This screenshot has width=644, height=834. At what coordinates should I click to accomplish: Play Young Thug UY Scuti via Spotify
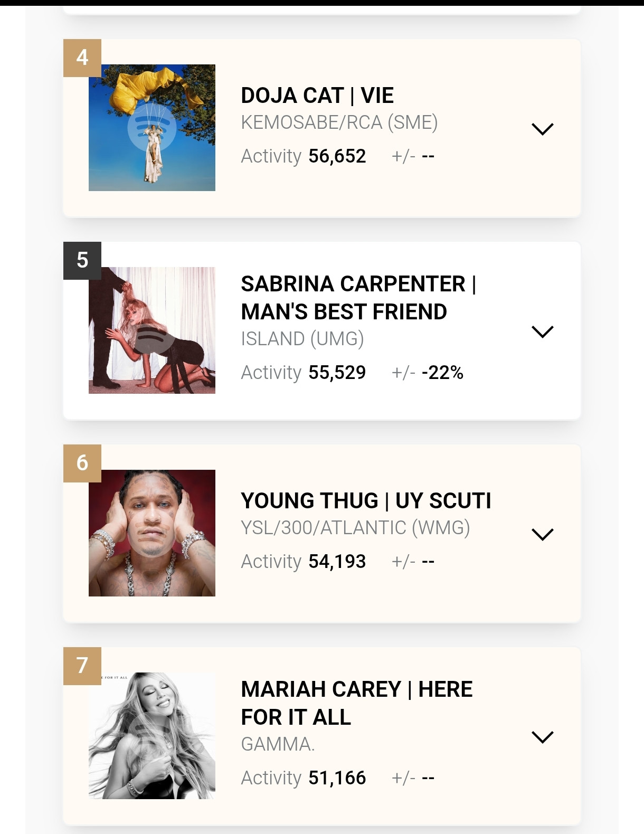152,533
